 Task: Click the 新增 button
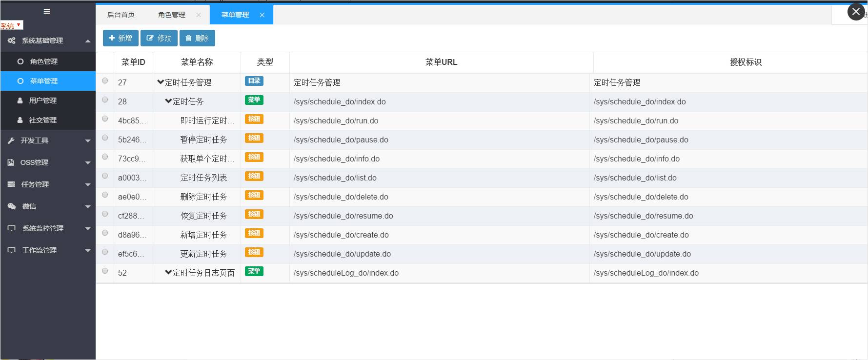[x=121, y=38]
